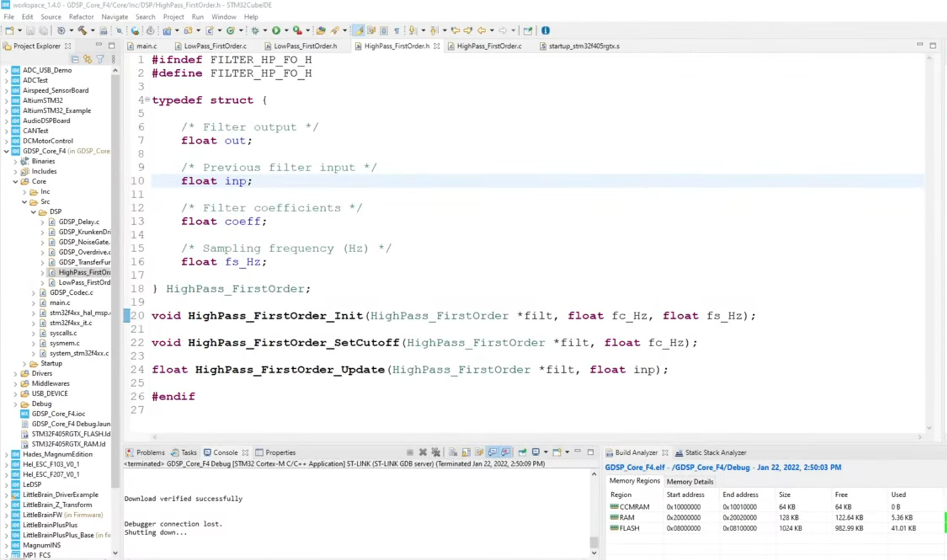Click Collapse All in Project Explorer
The height and width of the screenshot is (560, 947).
75,59
